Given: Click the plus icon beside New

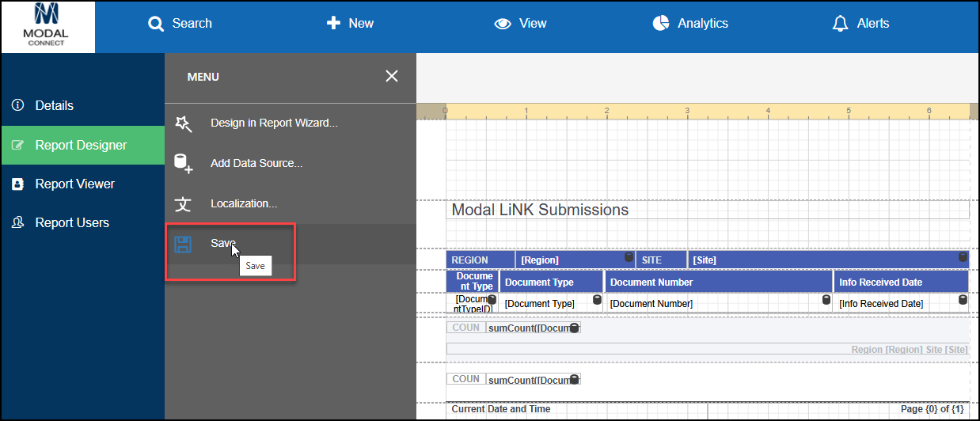Looking at the screenshot, I should [x=333, y=24].
